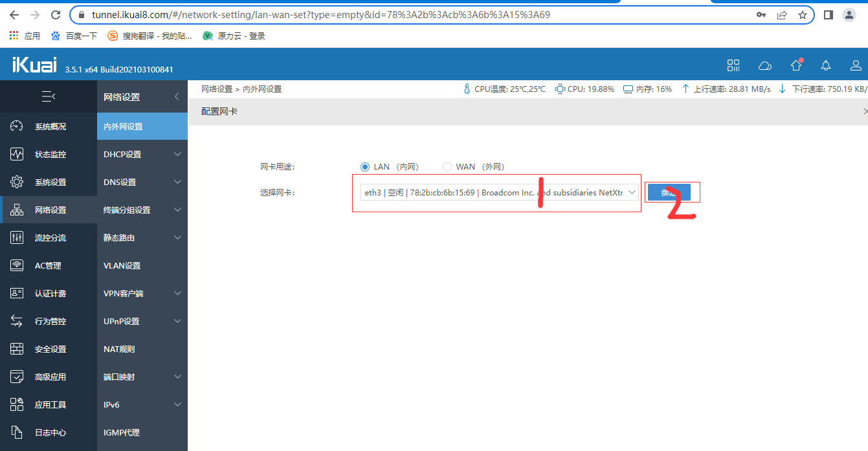Viewport: 868px width, 451px height.
Task: Click the 下行速率 status readout
Action: 822,89
